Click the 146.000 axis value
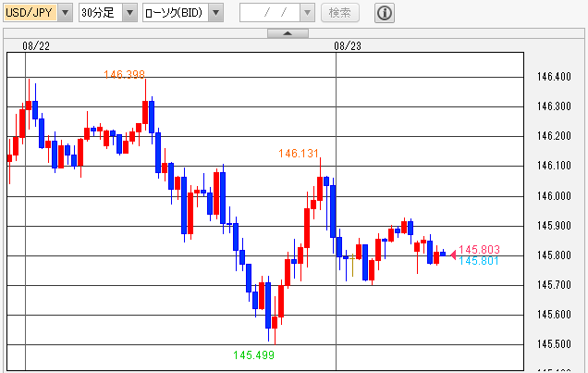The height and width of the screenshot is (373, 588). 554,196
